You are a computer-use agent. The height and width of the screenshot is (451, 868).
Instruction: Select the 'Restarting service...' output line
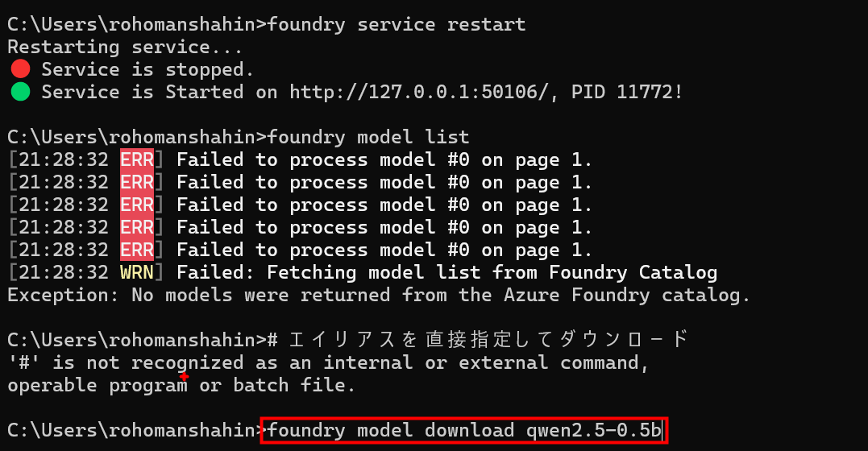coord(125,47)
